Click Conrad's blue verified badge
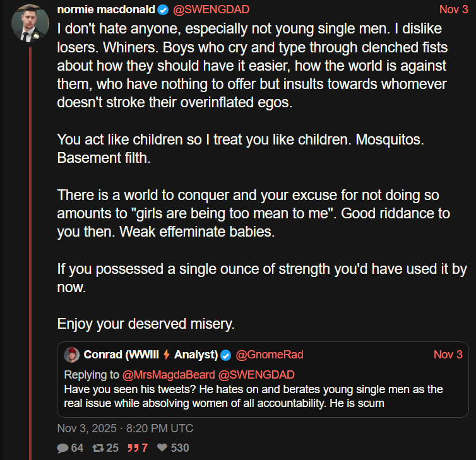The image size is (476, 460). tap(225, 354)
